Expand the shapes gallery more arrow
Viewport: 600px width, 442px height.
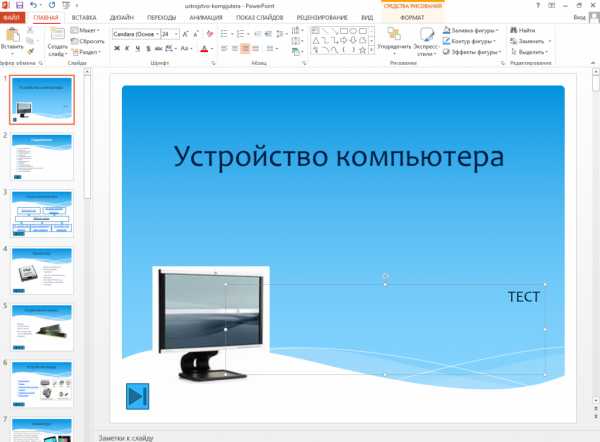pos(372,50)
